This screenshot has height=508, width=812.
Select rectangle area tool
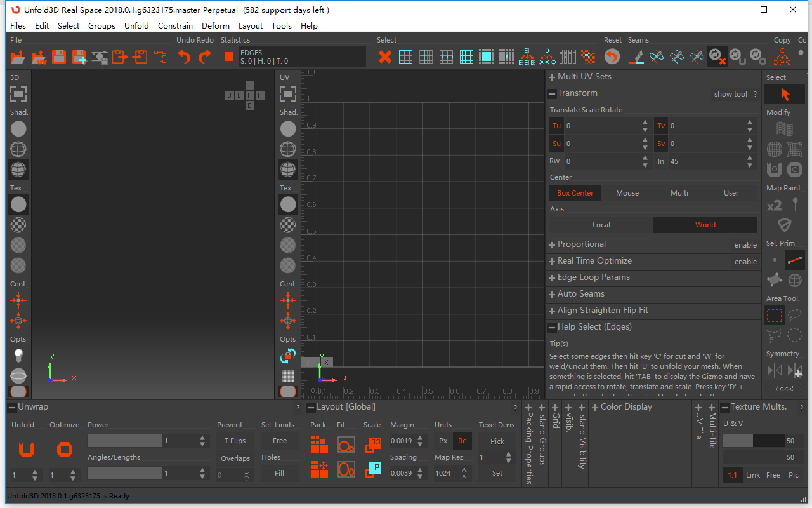tap(775, 315)
